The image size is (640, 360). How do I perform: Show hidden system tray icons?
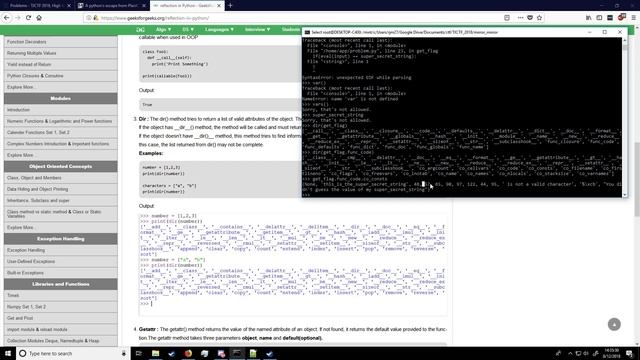click(570, 353)
